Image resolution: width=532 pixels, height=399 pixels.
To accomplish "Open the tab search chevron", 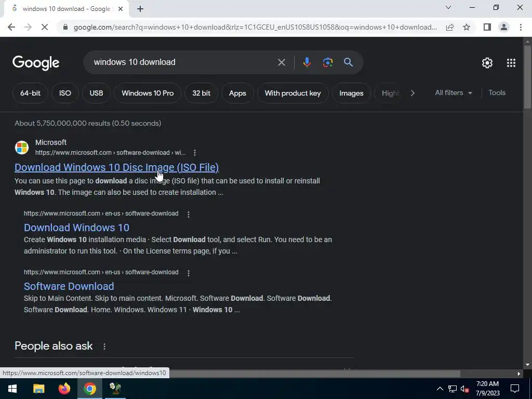I will (448, 7).
